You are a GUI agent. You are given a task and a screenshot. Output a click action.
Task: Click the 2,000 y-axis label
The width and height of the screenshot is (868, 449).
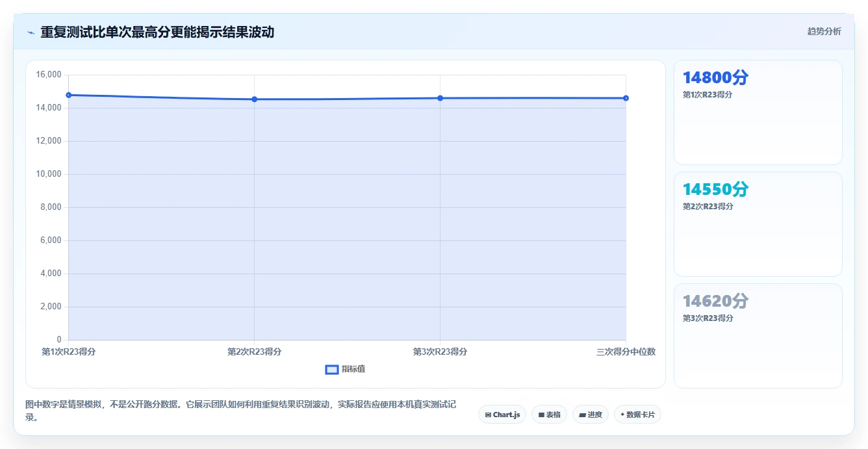[51, 307]
